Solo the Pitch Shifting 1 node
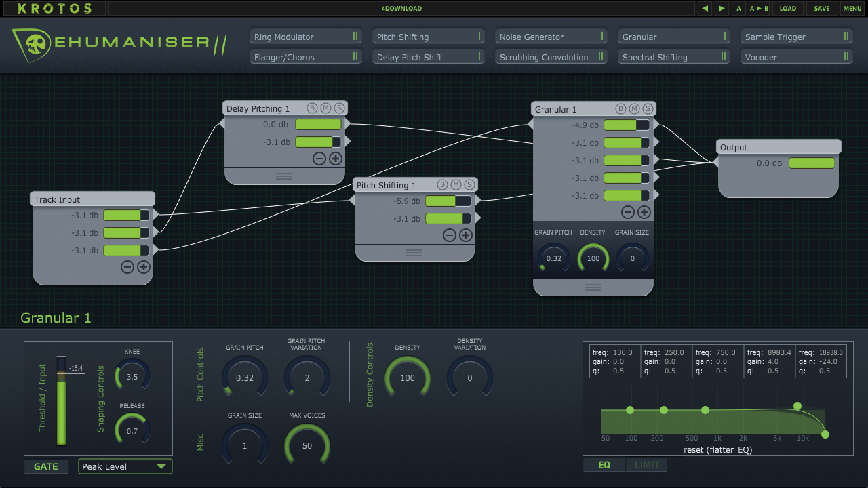The image size is (868, 488). click(x=470, y=185)
